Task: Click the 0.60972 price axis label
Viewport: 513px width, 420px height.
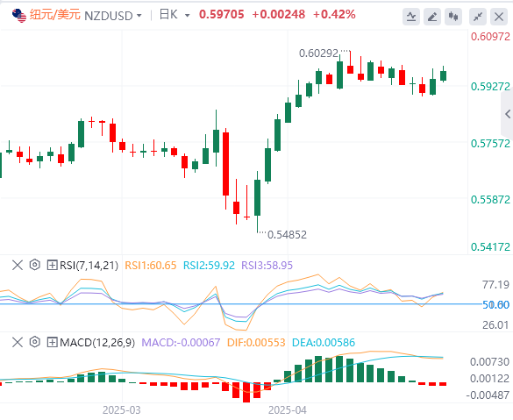Action: (490, 36)
